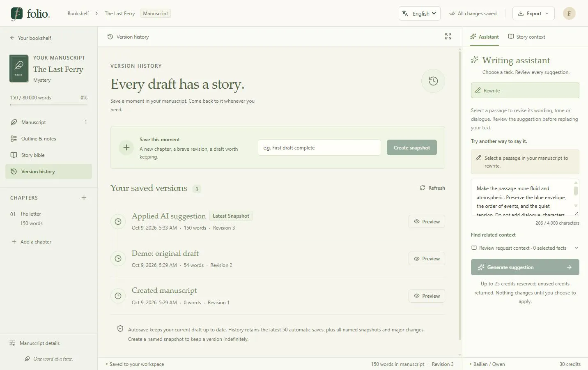Open the English language dropdown
Image resolution: width=588 pixels, height=370 pixels.
pyautogui.click(x=419, y=14)
